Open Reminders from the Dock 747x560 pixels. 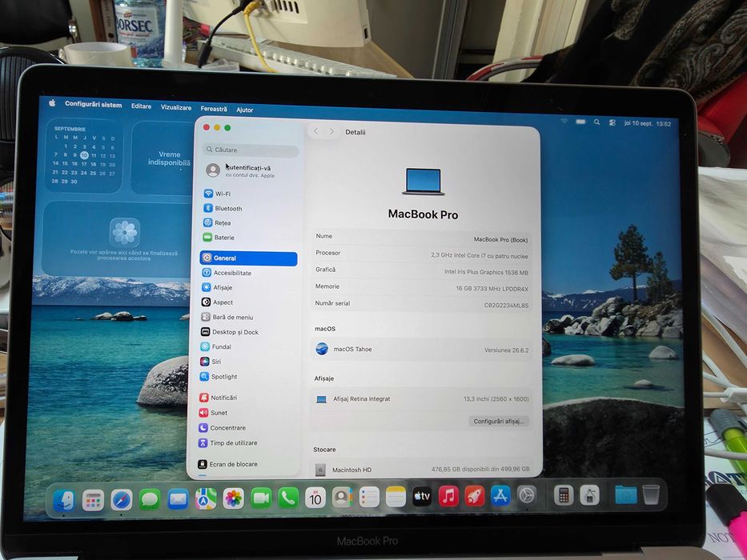(369, 497)
